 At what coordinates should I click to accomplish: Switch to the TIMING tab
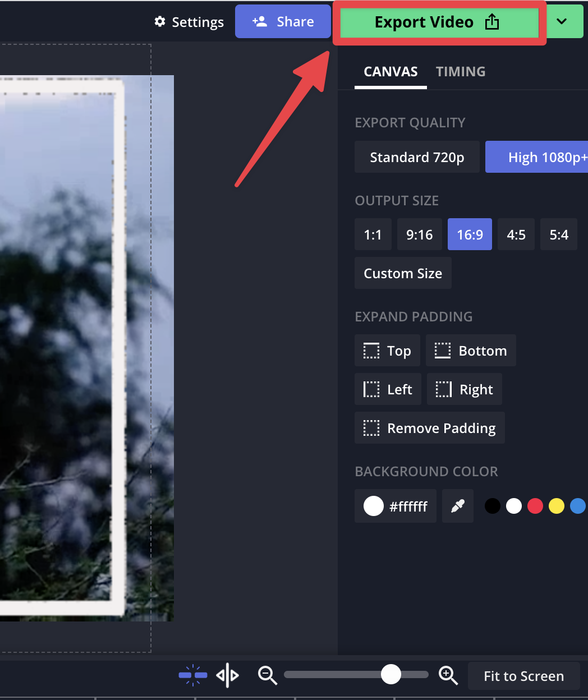click(x=461, y=72)
